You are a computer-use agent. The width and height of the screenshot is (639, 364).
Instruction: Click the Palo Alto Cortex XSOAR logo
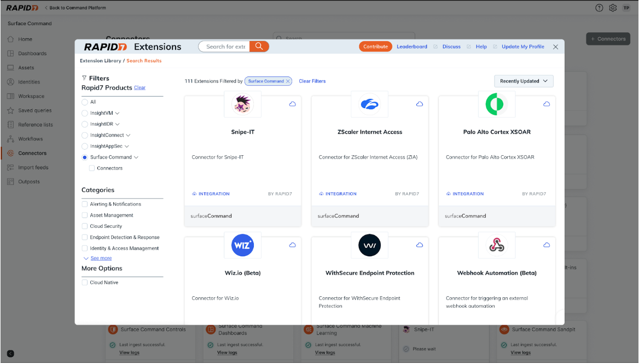click(496, 104)
